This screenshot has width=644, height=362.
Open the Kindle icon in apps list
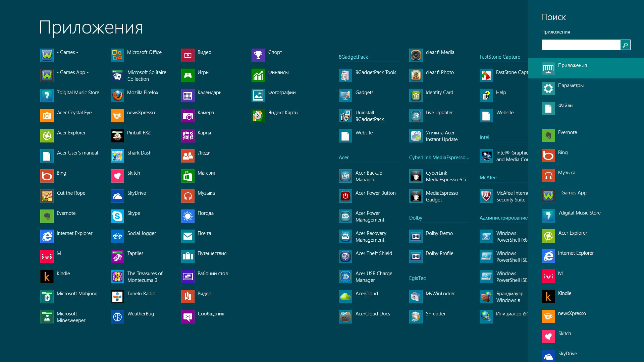click(x=47, y=277)
